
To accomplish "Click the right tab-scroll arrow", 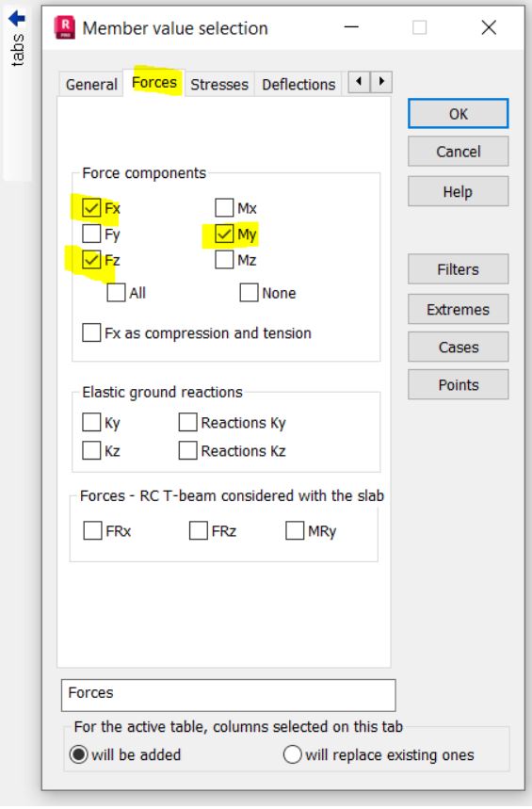I will tap(381, 82).
